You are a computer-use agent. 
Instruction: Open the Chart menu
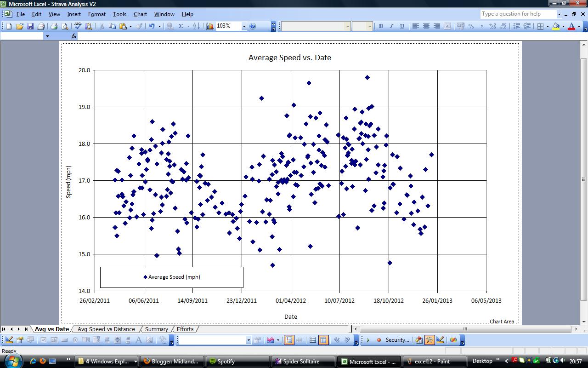(x=140, y=14)
